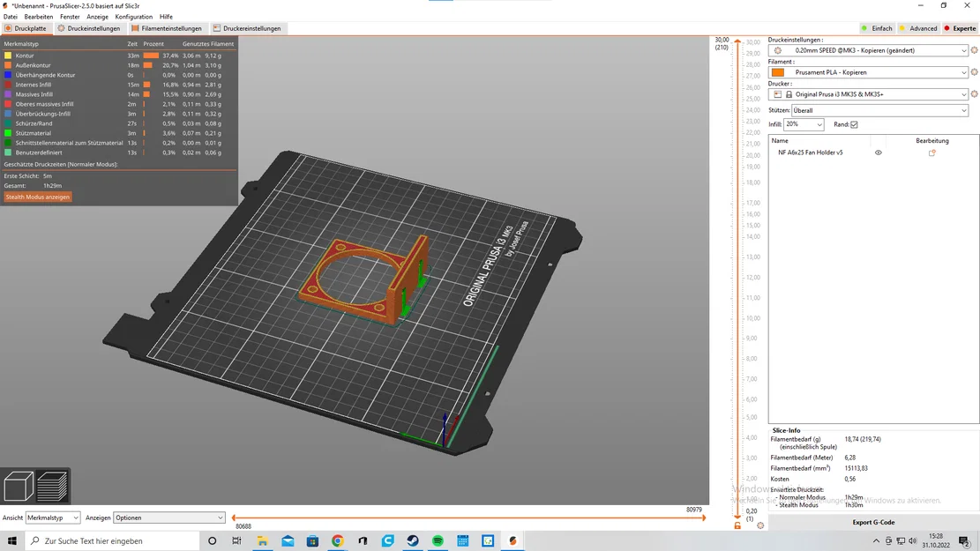Open Steam from the taskbar

point(413,541)
